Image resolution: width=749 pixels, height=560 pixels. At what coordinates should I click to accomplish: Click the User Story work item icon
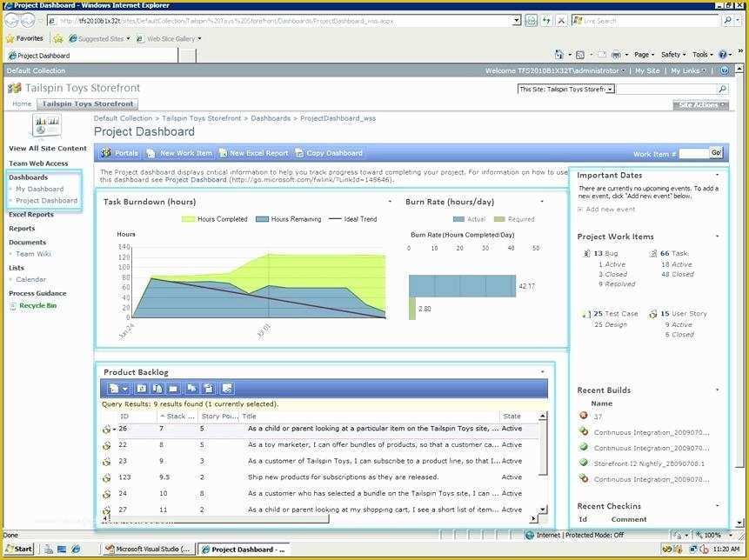tap(653, 314)
